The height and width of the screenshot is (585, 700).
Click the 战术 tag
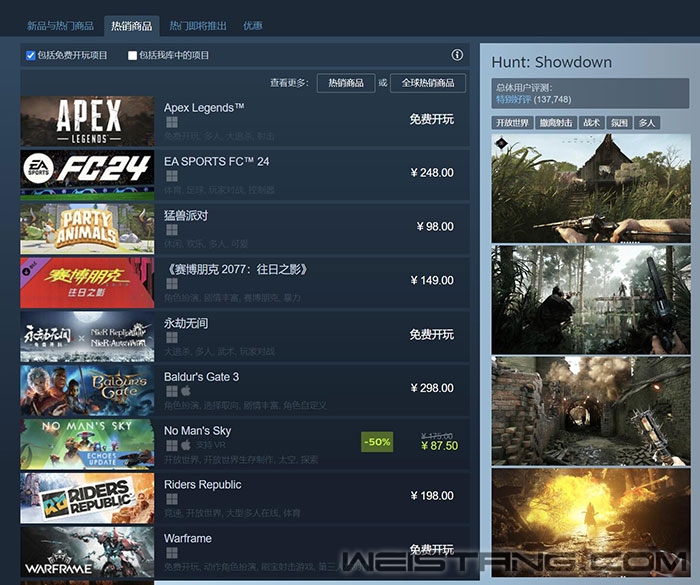point(592,123)
